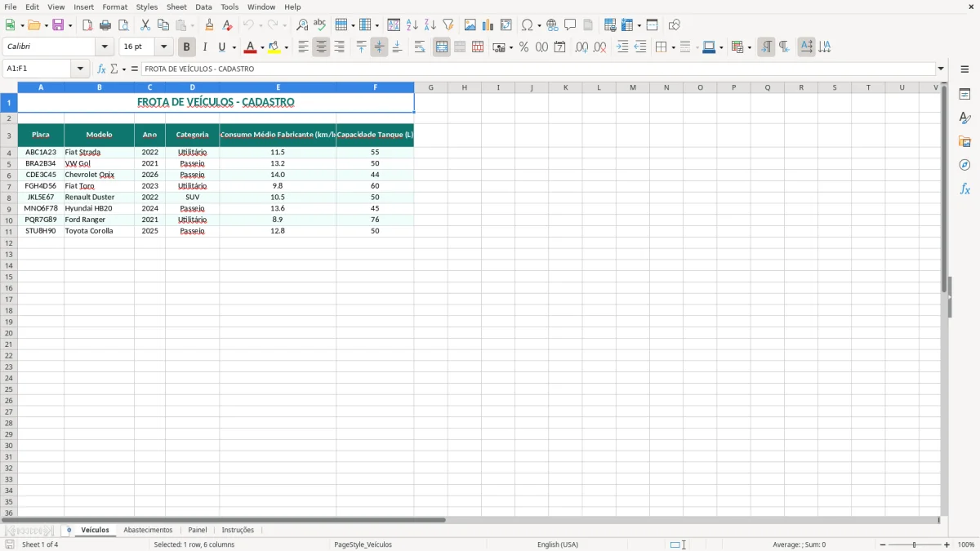This screenshot has width=980, height=551.
Task: Toggle Center Vertically alignment
Action: tap(379, 47)
